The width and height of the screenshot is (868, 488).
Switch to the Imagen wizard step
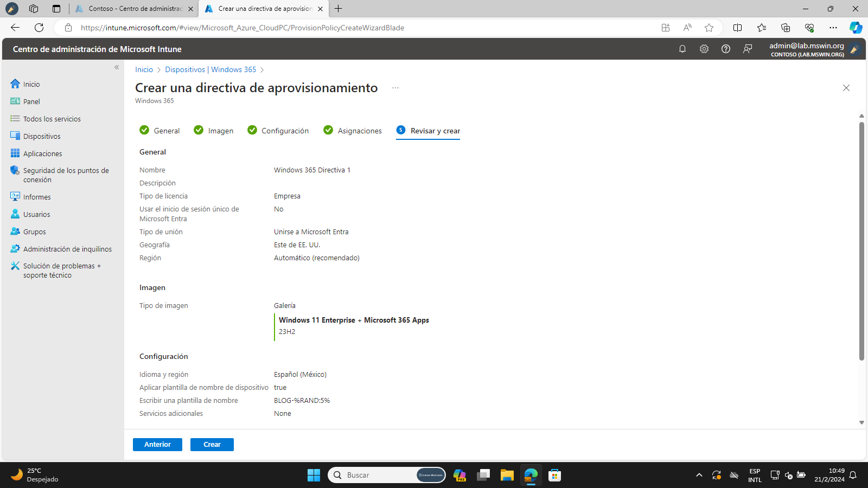tap(214, 131)
